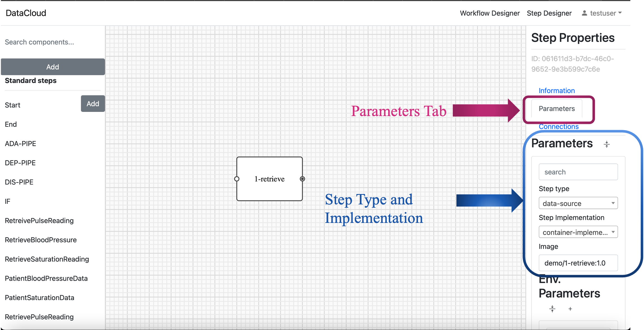The height and width of the screenshot is (330, 644).
Task: Select the PatientBloodPressureData step
Action: tap(46, 278)
